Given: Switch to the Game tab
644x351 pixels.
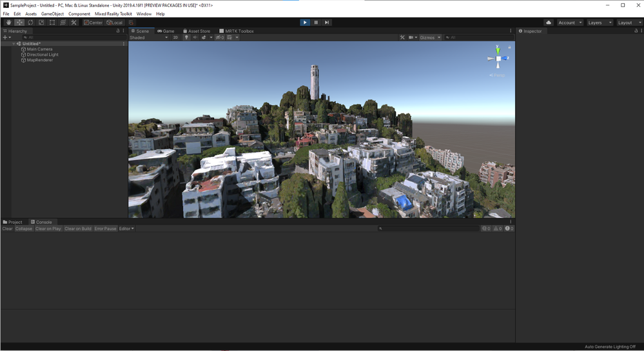Looking at the screenshot, I should (166, 31).
